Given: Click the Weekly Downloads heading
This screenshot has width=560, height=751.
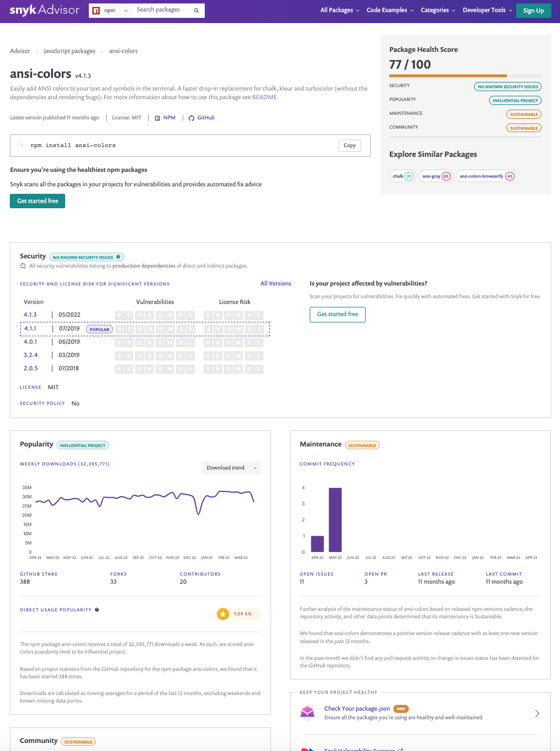Looking at the screenshot, I should [65, 464].
